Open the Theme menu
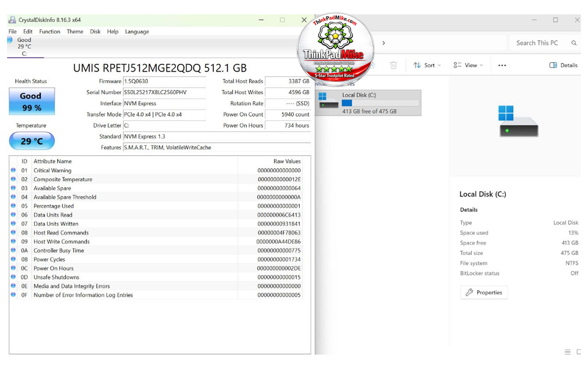This screenshot has width=588, height=369. click(x=75, y=32)
